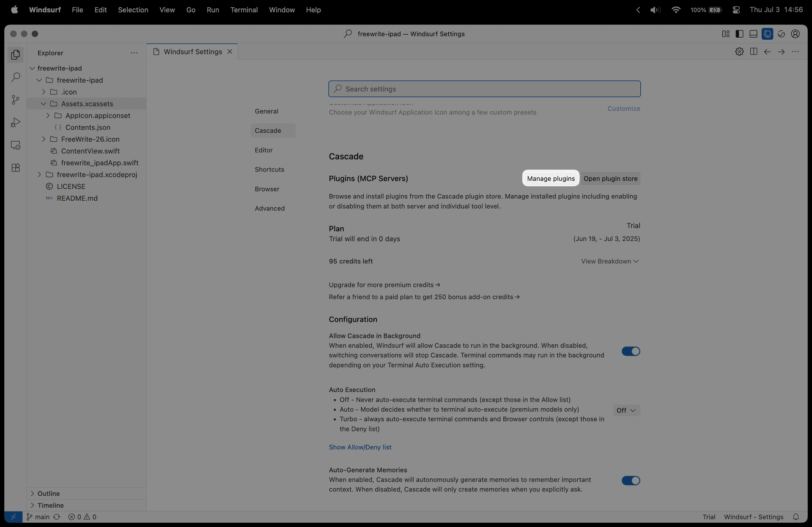Switch to the Shortcuts settings section
Viewport: 812px width, 527px height.
coord(269,169)
